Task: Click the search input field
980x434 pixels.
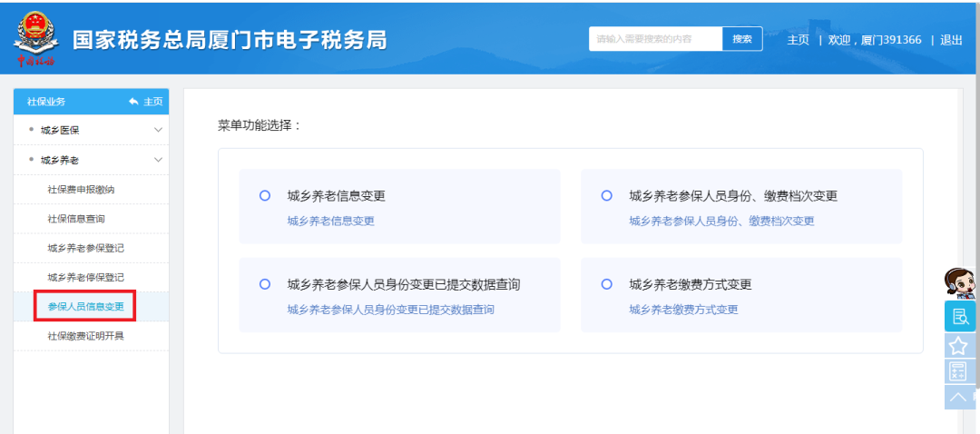Action: pos(655,39)
